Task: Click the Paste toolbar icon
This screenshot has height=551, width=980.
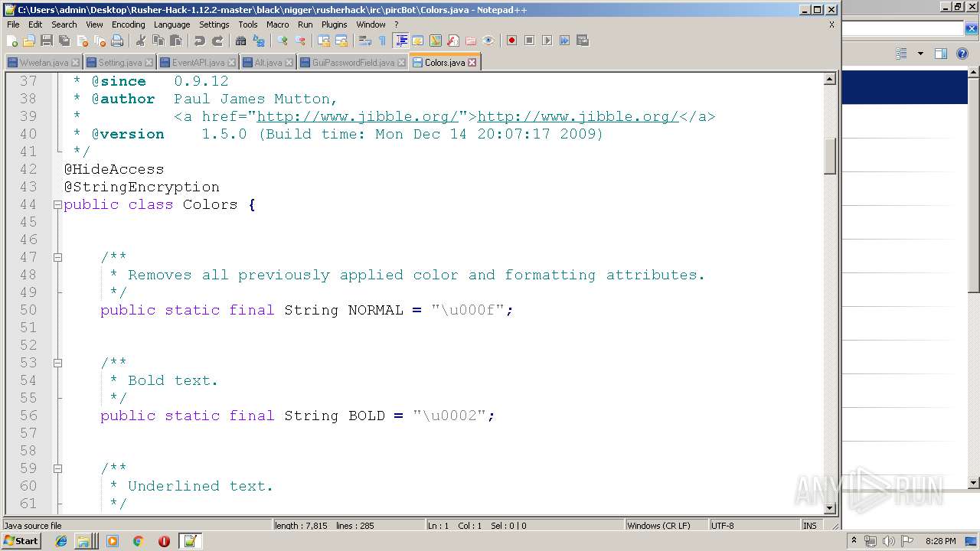Action: (x=176, y=41)
